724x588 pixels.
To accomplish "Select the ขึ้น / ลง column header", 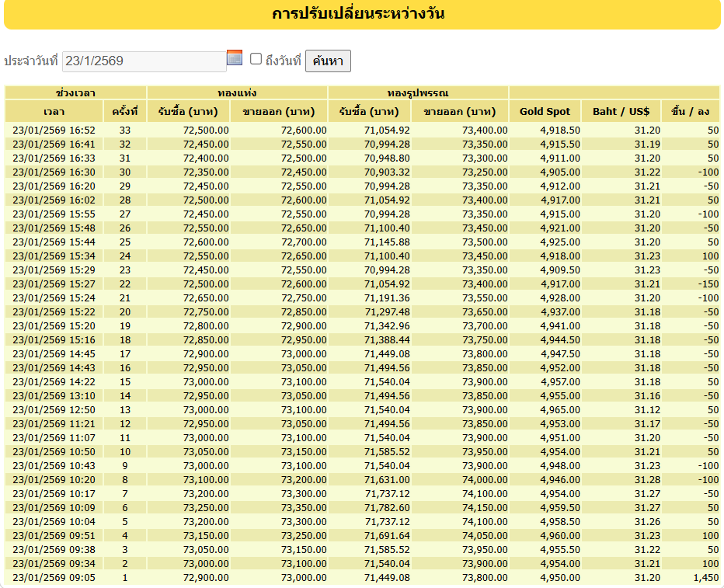I will (691, 111).
